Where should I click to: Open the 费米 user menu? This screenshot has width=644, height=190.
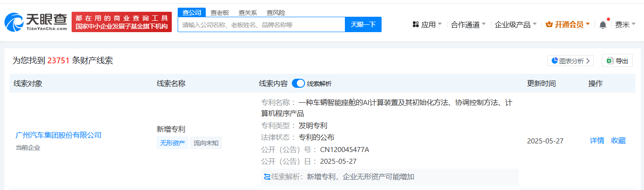click(625, 24)
